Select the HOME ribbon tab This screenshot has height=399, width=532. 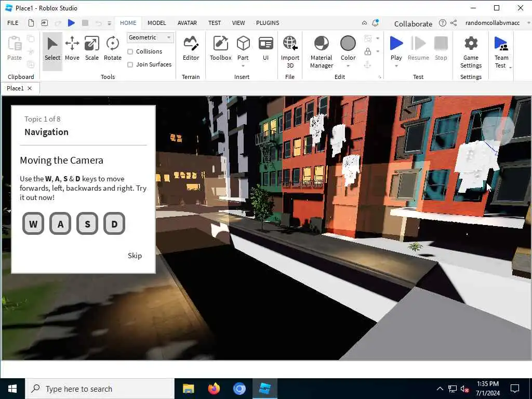(x=128, y=23)
